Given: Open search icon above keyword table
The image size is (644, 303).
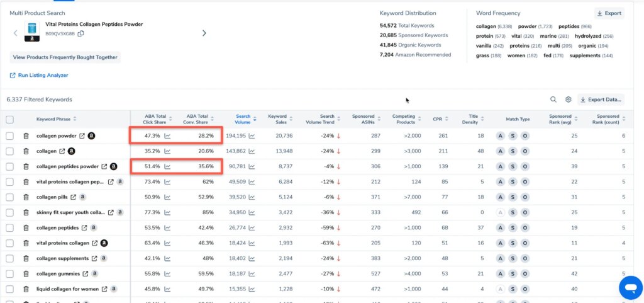Looking at the screenshot, I should pyautogui.click(x=553, y=100).
